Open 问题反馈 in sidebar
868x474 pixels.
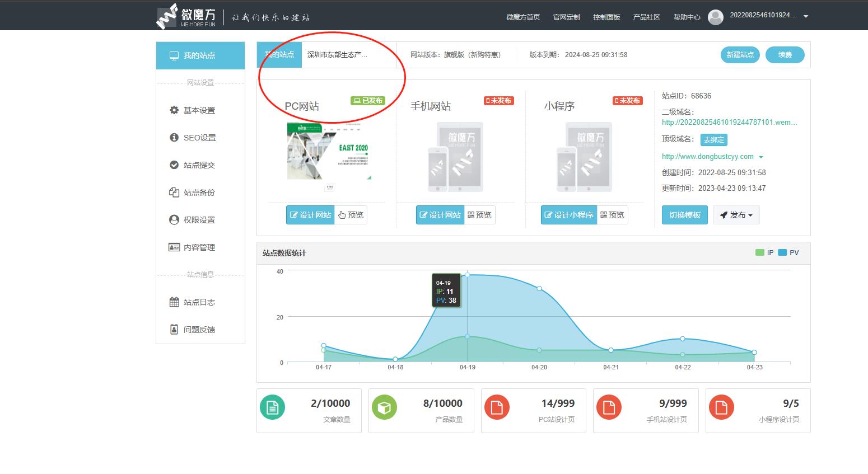click(x=200, y=330)
